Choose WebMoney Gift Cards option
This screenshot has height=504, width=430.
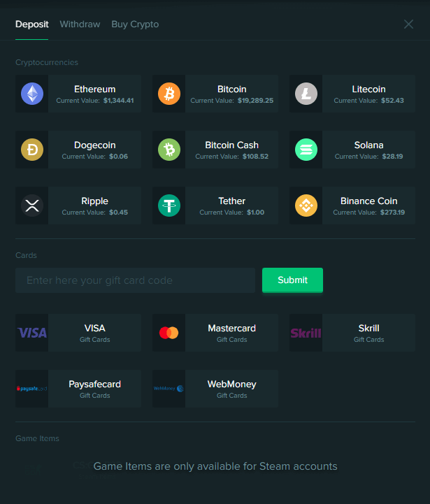pyautogui.click(x=231, y=389)
